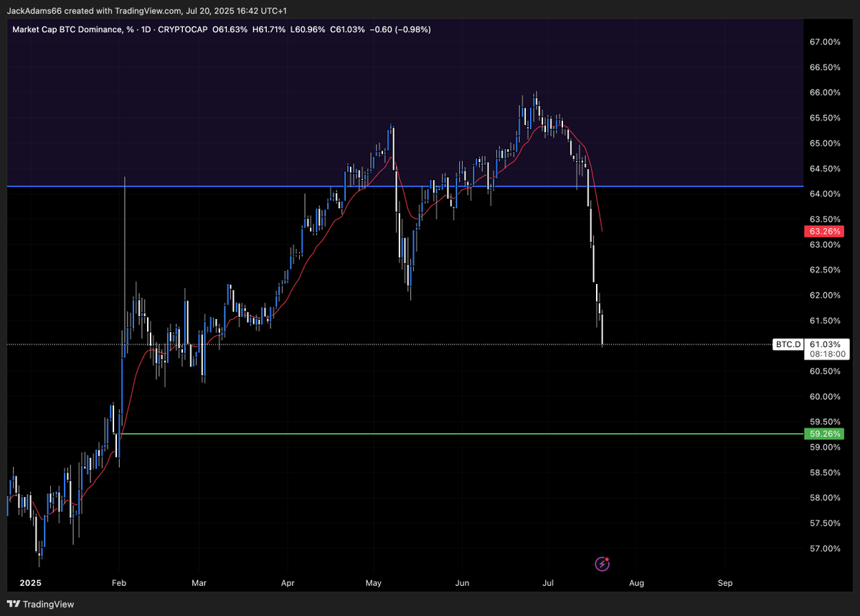The height and width of the screenshot is (616, 860).
Task: Click the 67.00% price axis label
Action: 825,42
